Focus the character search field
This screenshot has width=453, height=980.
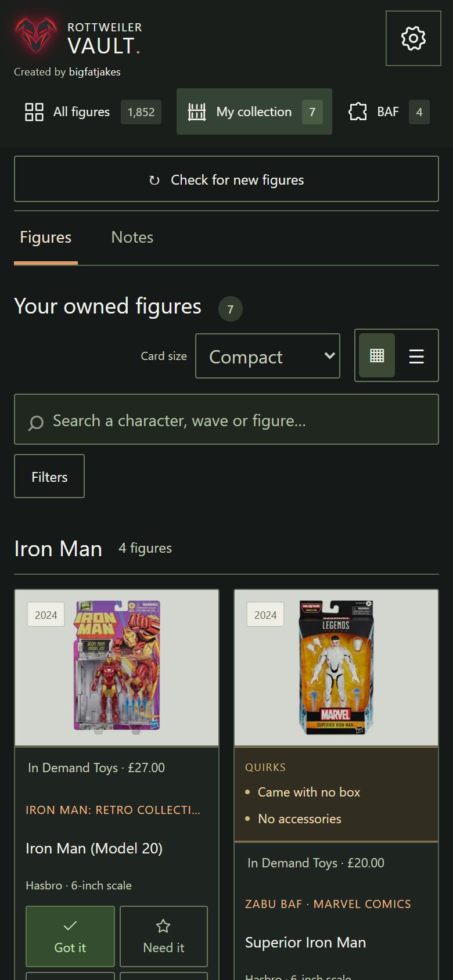pyautogui.click(x=227, y=419)
